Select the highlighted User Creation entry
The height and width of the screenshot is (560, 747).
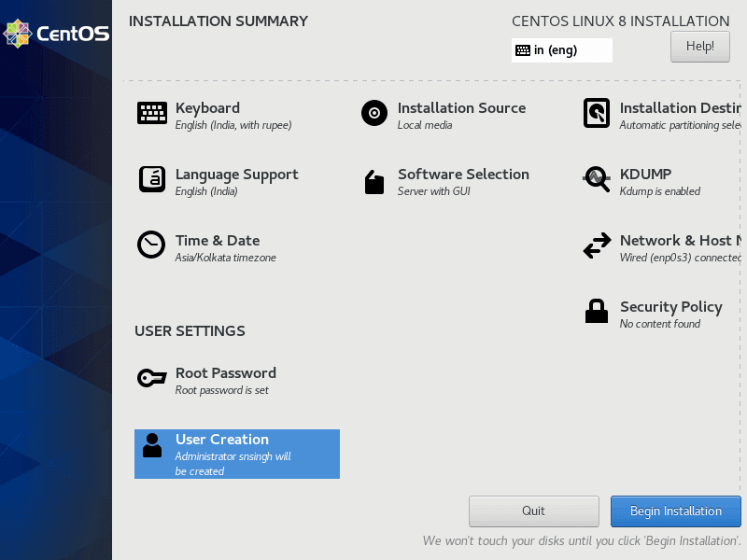tap(236, 454)
